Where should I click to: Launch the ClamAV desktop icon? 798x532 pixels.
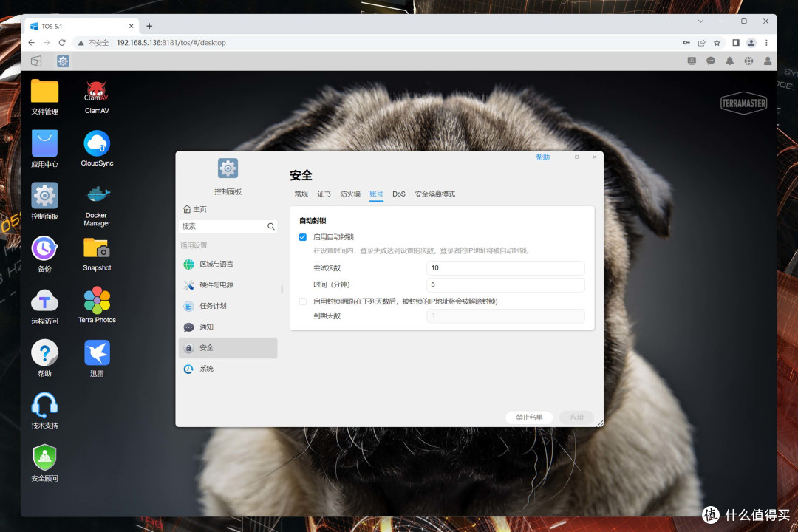[x=97, y=97]
